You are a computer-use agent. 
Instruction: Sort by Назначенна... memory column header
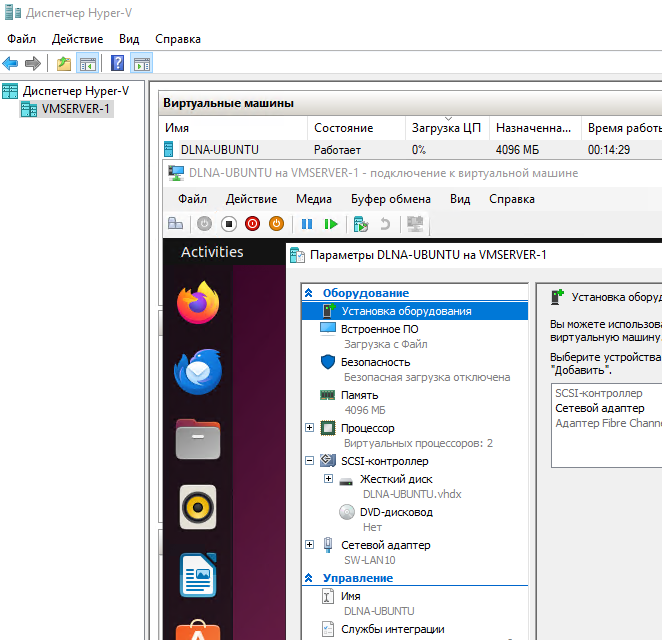535,128
